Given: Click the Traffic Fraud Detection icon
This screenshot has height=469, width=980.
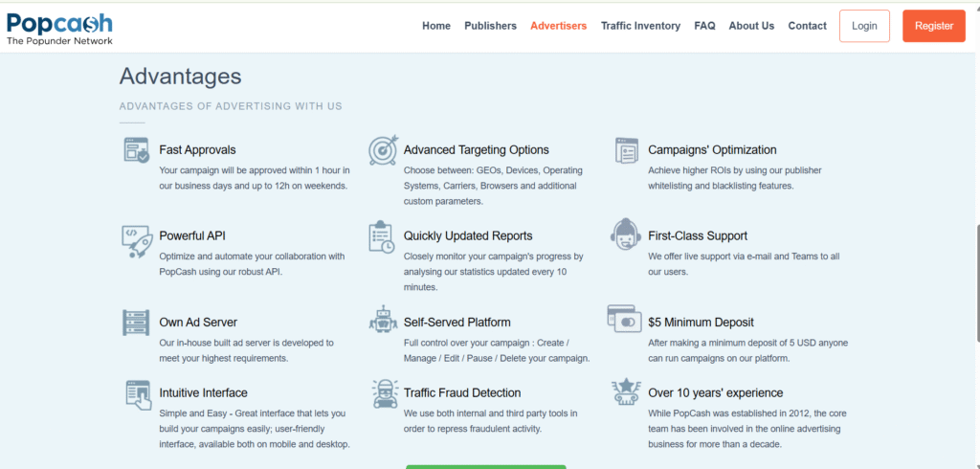Looking at the screenshot, I should click(x=382, y=393).
